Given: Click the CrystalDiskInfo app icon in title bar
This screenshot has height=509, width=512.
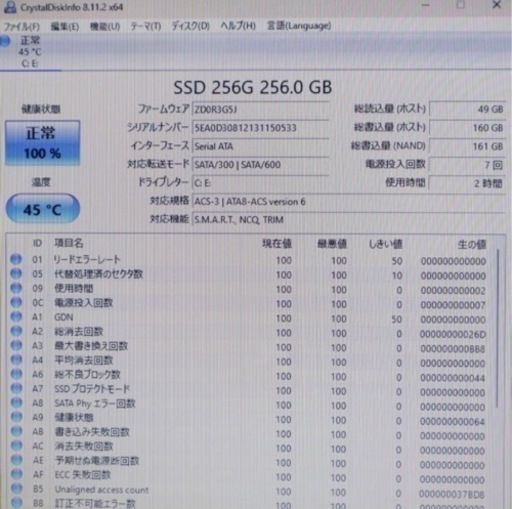Looking at the screenshot, I should [x=10, y=7].
